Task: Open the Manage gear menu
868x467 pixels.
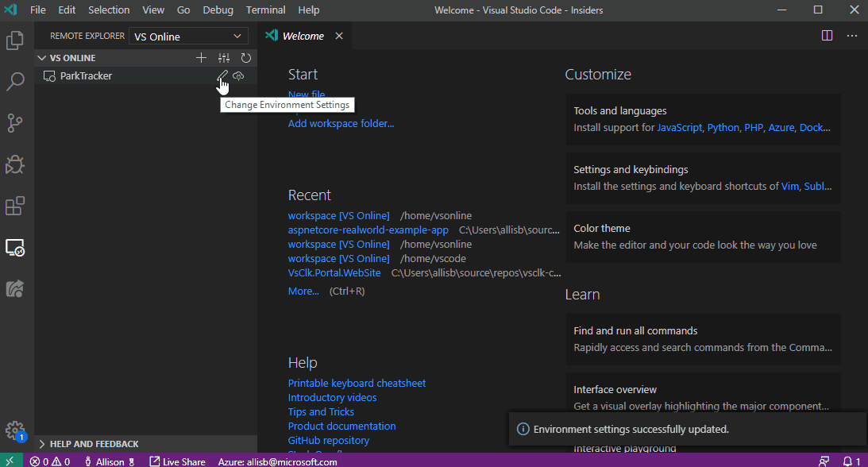Action: pos(15,430)
